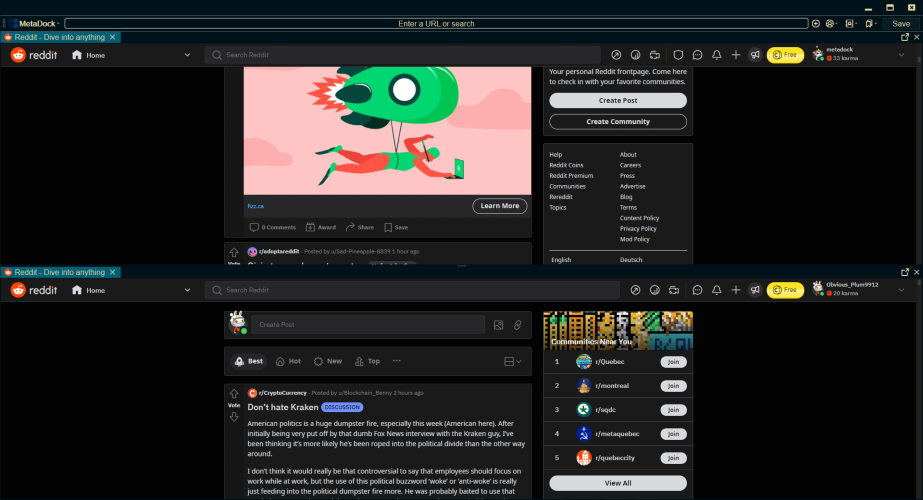This screenshot has height=500, width=923.
Task: Open the Privacy Policy link
Action: pyautogui.click(x=638, y=229)
